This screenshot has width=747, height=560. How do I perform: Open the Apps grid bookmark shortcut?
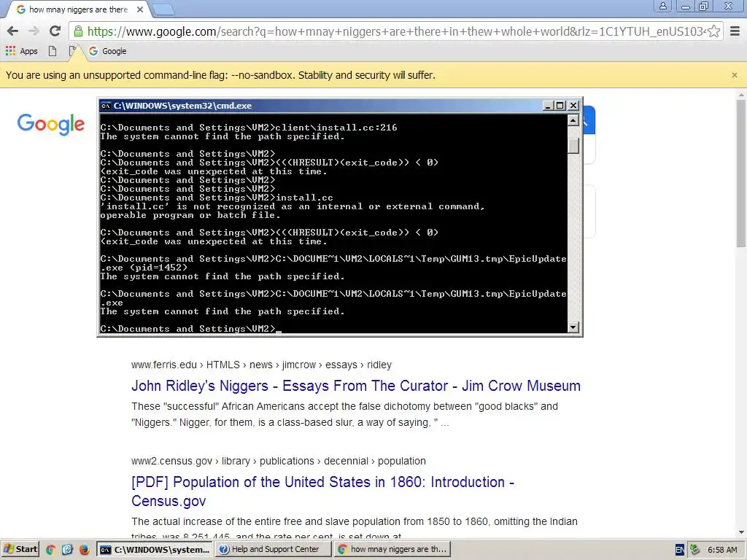coord(21,51)
